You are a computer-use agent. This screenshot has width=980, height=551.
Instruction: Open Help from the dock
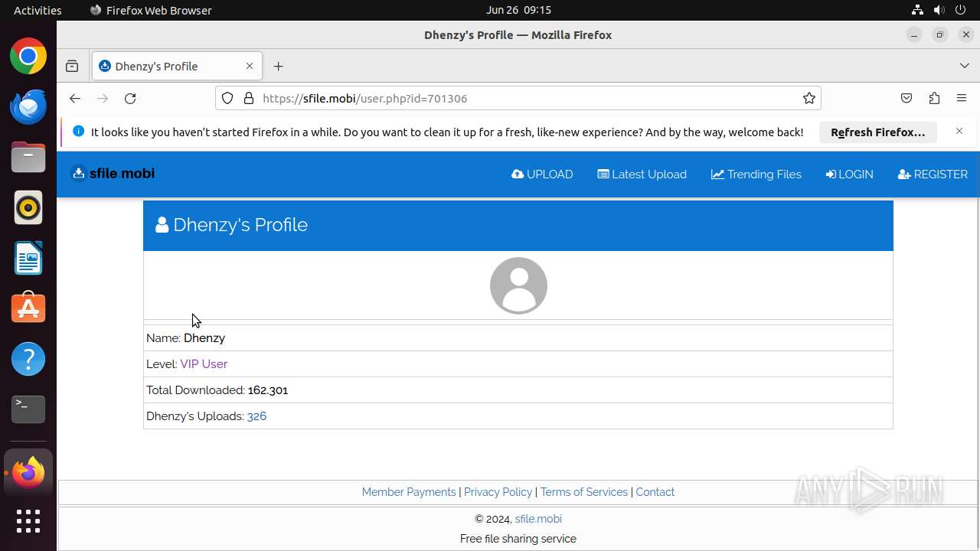(28, 359)
